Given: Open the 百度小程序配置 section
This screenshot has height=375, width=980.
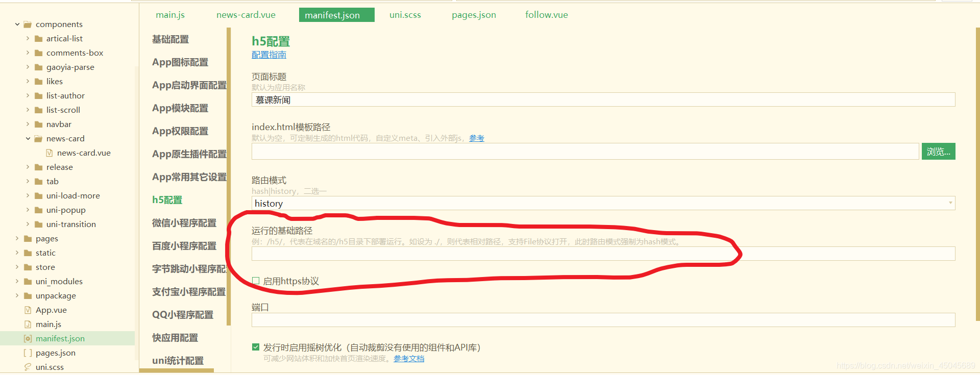Looking at the screenshot, I should click(184, 246).
